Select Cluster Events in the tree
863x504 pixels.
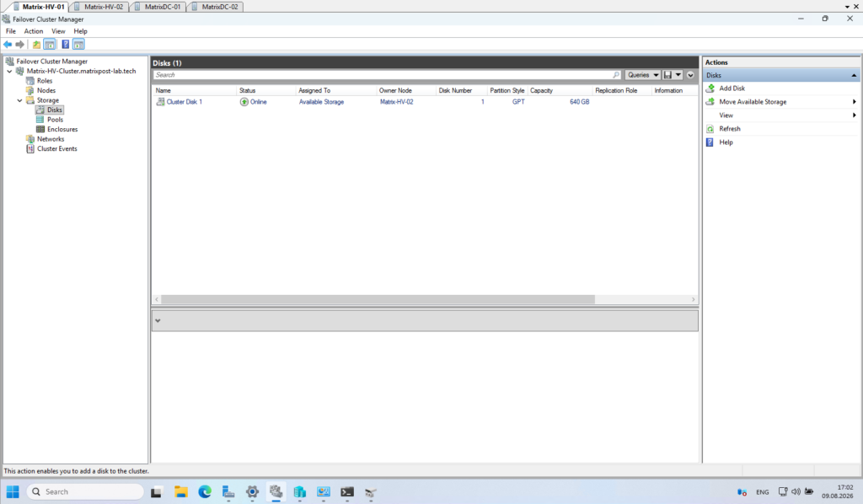[56, 148]
